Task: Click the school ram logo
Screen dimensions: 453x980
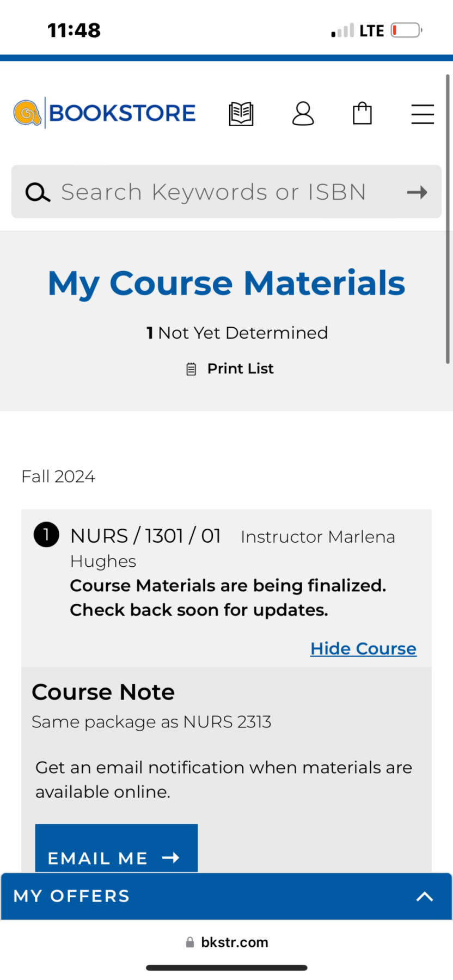Action: pyautogui.click(x=27, y=113)
